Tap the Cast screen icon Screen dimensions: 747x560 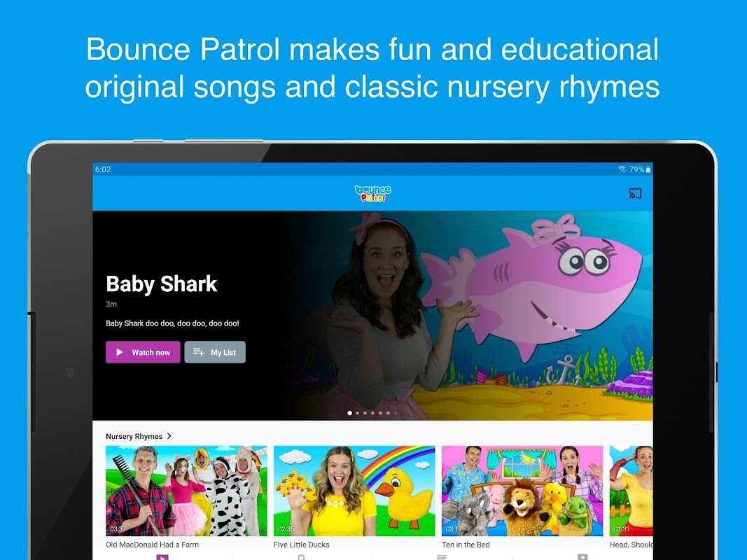point(635,193)
